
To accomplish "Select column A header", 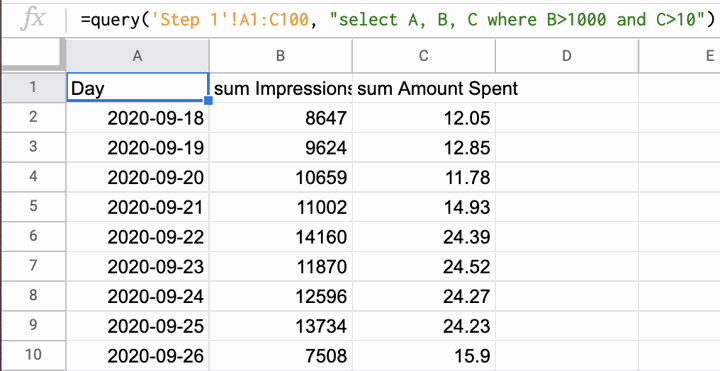I will [x=137, y=56].
